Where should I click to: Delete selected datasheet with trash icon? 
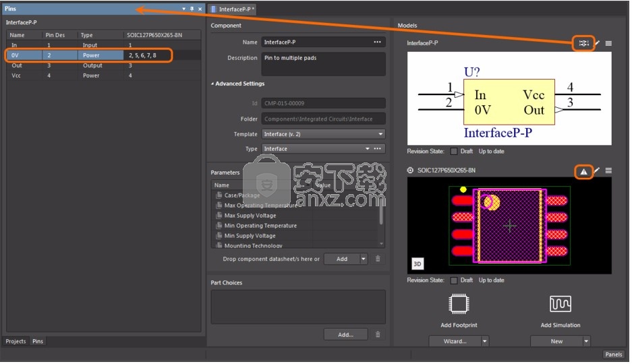coord(378,258)
